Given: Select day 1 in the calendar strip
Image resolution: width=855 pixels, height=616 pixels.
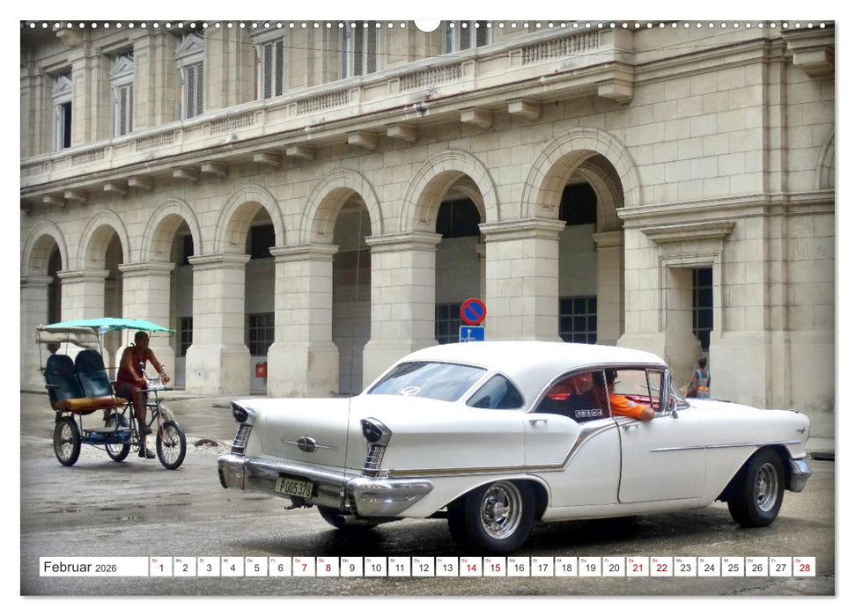Looking at the screenshot, I should pos(160,568).
